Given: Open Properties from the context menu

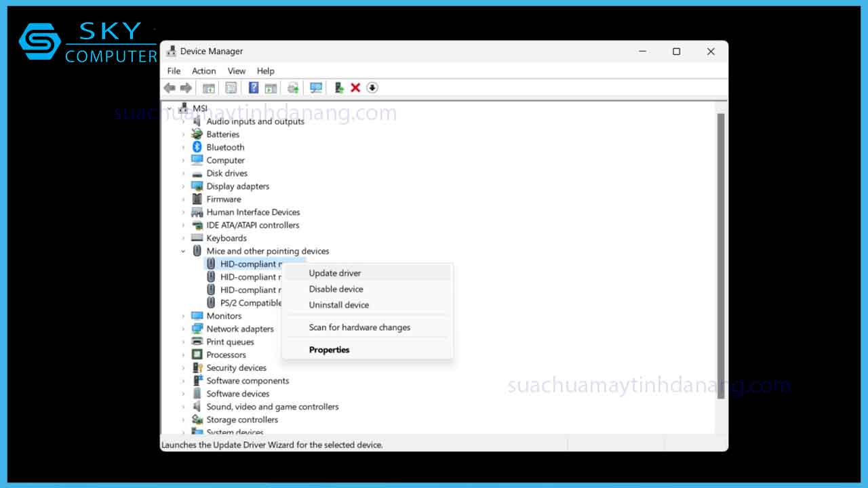Looking at the screenshot, I should 329,350.
